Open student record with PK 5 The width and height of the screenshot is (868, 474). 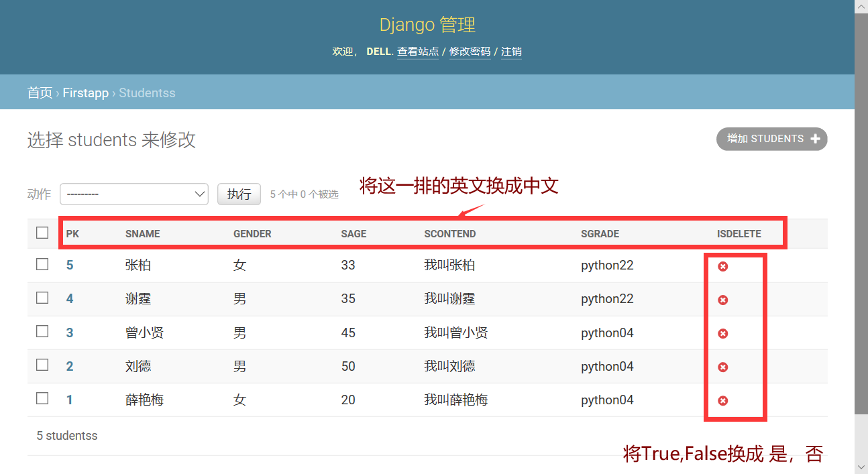click(x=70, y=265)
